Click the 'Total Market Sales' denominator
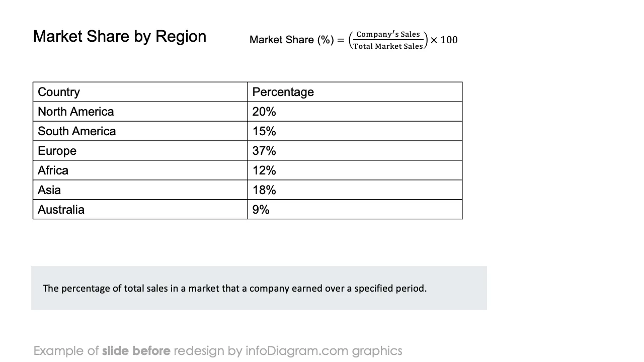This screenshot has width=644, height=362. [x=388, y=46]
